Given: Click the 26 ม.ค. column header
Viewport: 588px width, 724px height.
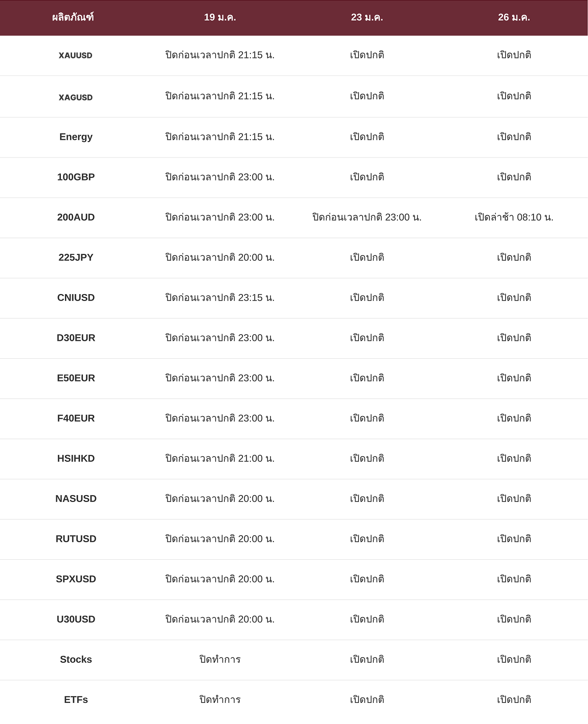Looking at the screenshot, I should click(514, 18).
